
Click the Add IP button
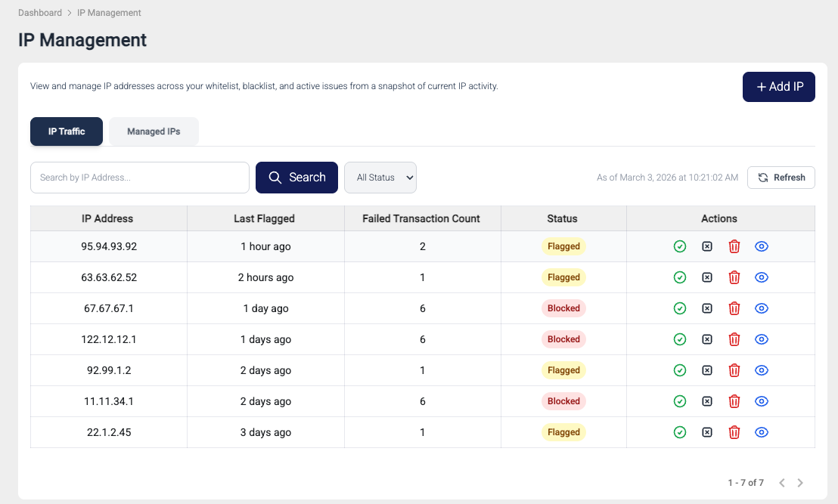click(x=779, y=86)
